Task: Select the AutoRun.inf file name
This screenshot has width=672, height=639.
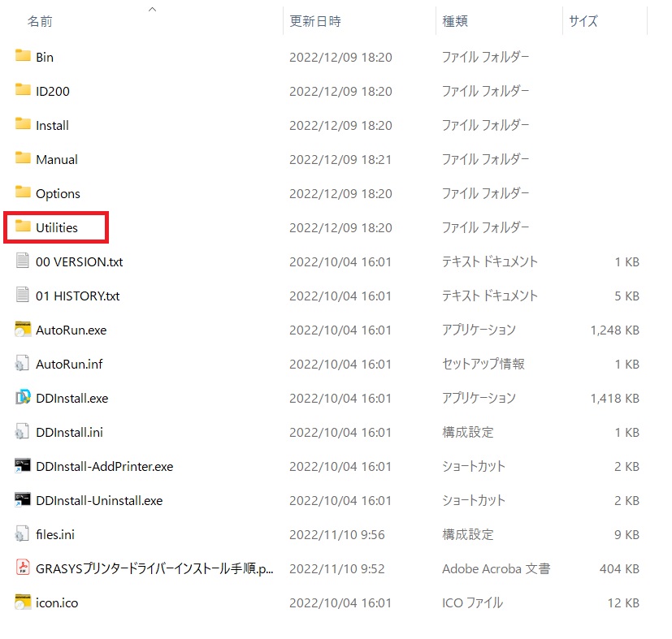Action: coord(69,364)
